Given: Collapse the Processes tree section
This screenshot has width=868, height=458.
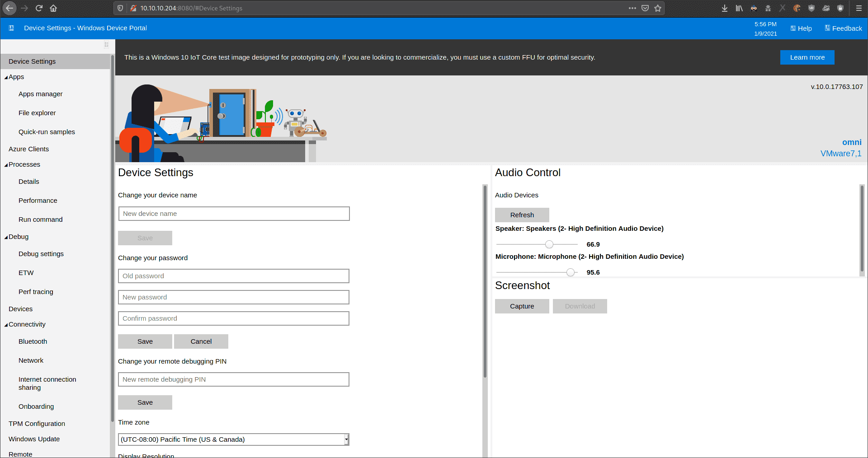Looking at the screenshot, I should (x=6, y=165).
